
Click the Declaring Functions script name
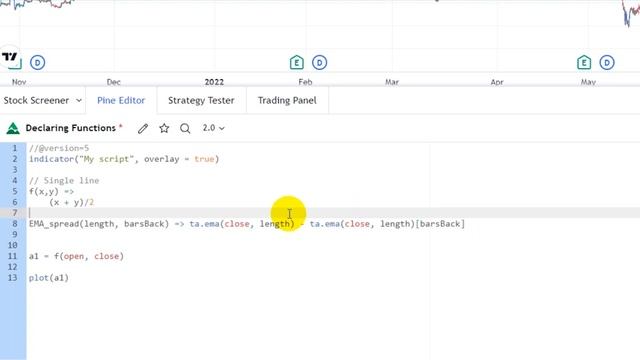[71, 128]
